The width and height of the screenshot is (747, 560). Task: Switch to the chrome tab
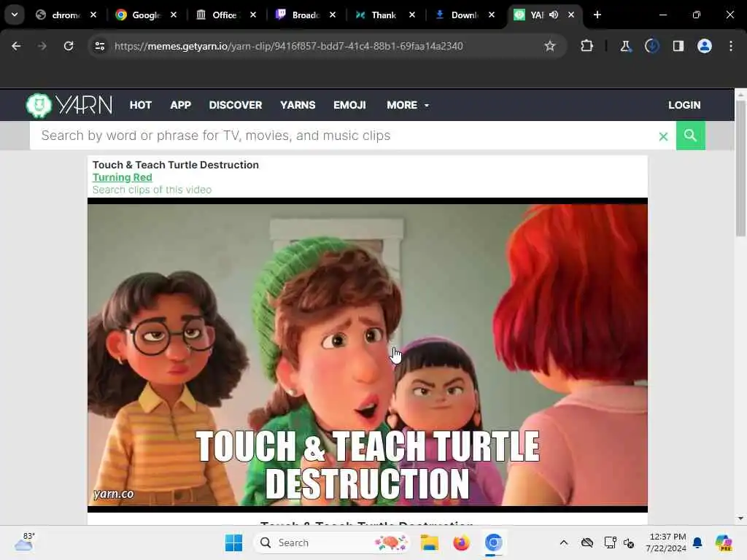(x=66, y=15)
